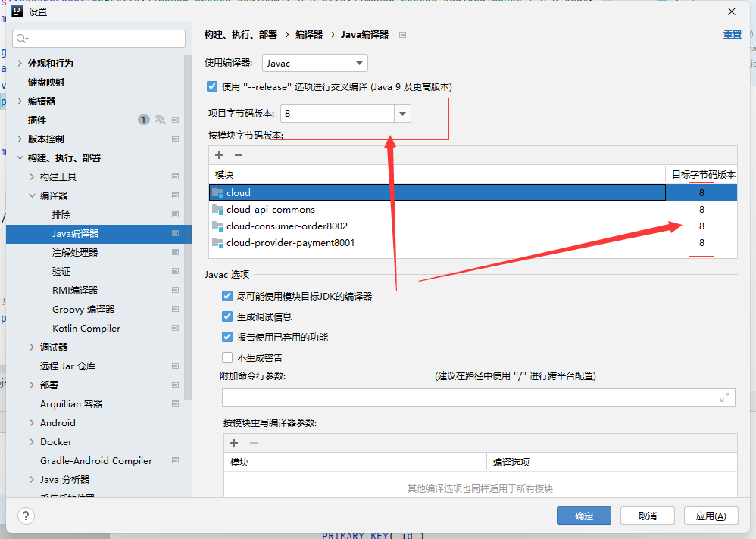
Task: Click the cloud-api-commons module folder icon
Action: [x=218, y=210]
